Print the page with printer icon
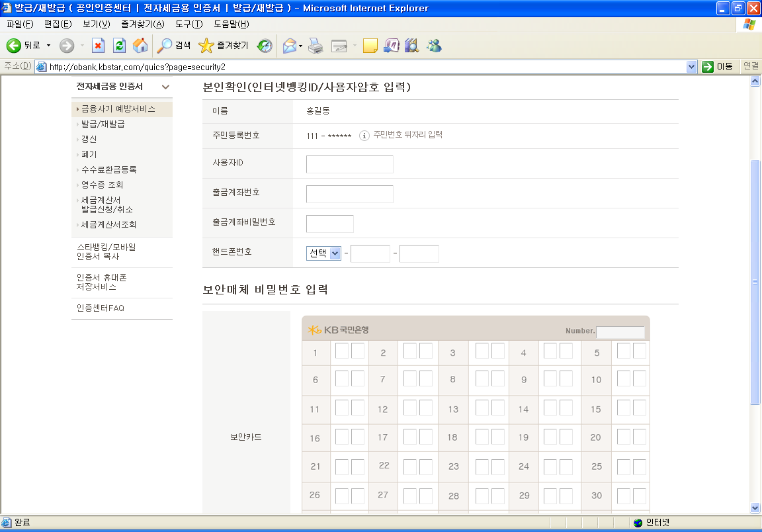The width and height of the screenshot is (762, 532). click(x=316, y=46)
